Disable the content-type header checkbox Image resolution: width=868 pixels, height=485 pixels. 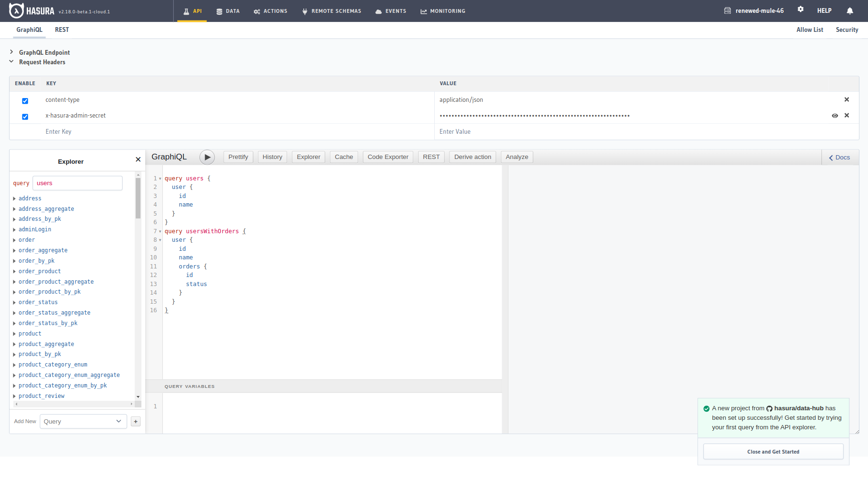click(25, 100)
